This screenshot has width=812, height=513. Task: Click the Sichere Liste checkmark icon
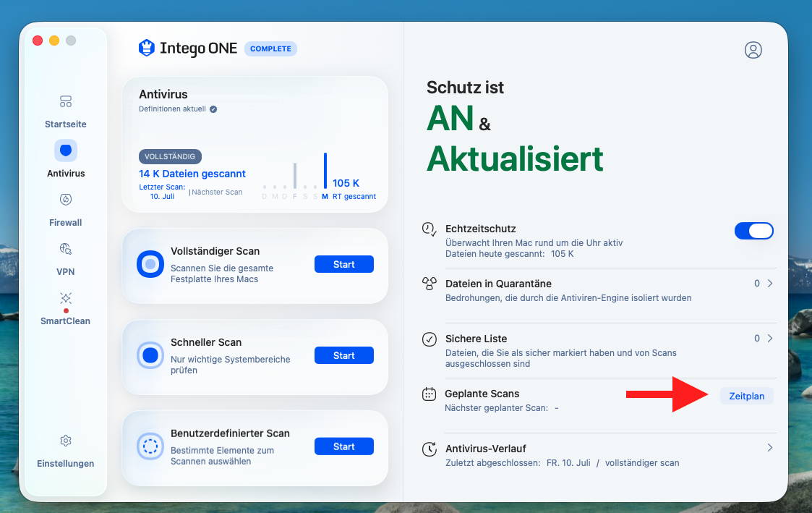pyautogui.click(x=429, y=339)
